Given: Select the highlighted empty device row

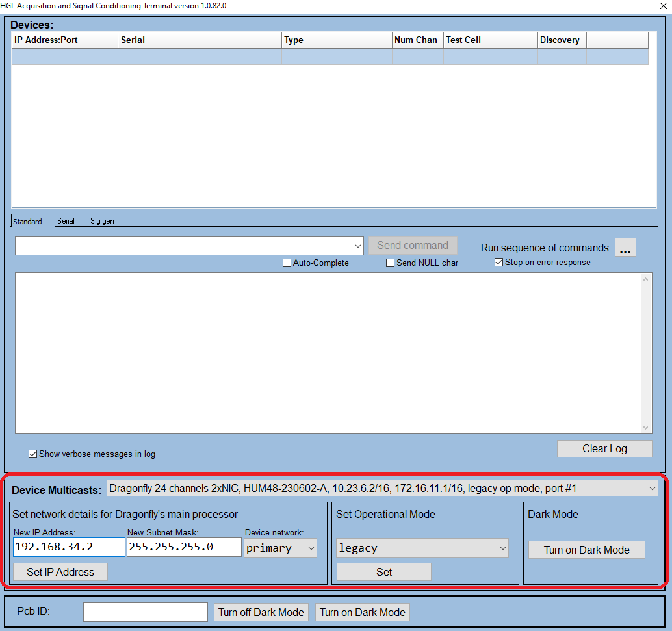Looking at the screenshot, I should [330, 57].
